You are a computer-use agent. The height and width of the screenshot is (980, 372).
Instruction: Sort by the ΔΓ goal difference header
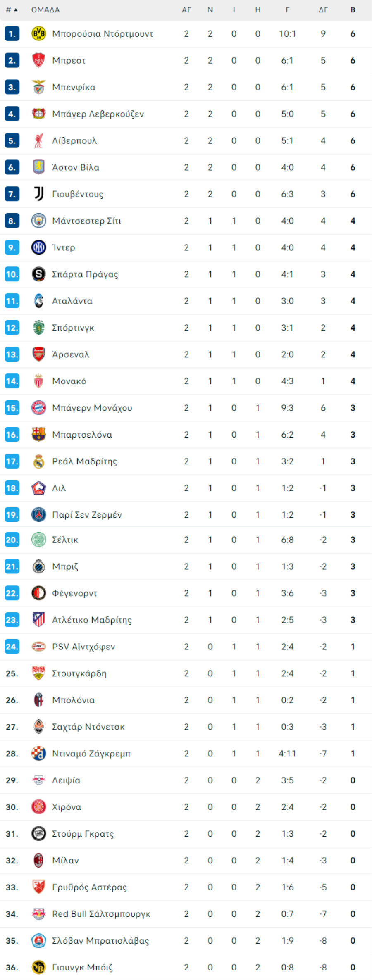323,10
